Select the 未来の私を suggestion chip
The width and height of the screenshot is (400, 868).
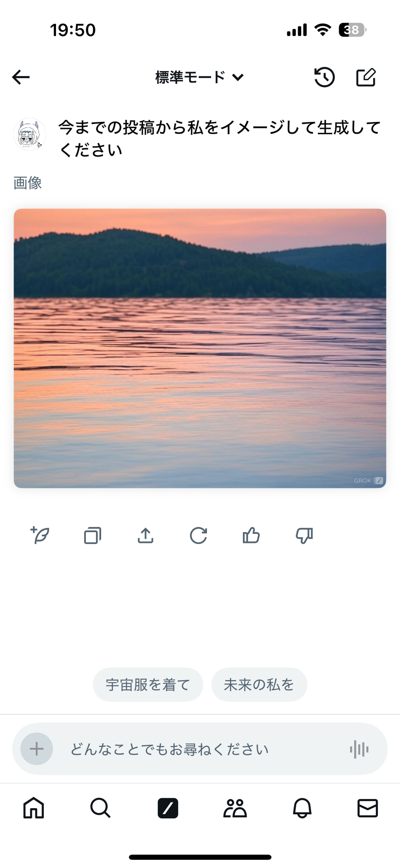click(x=259, y=684)
